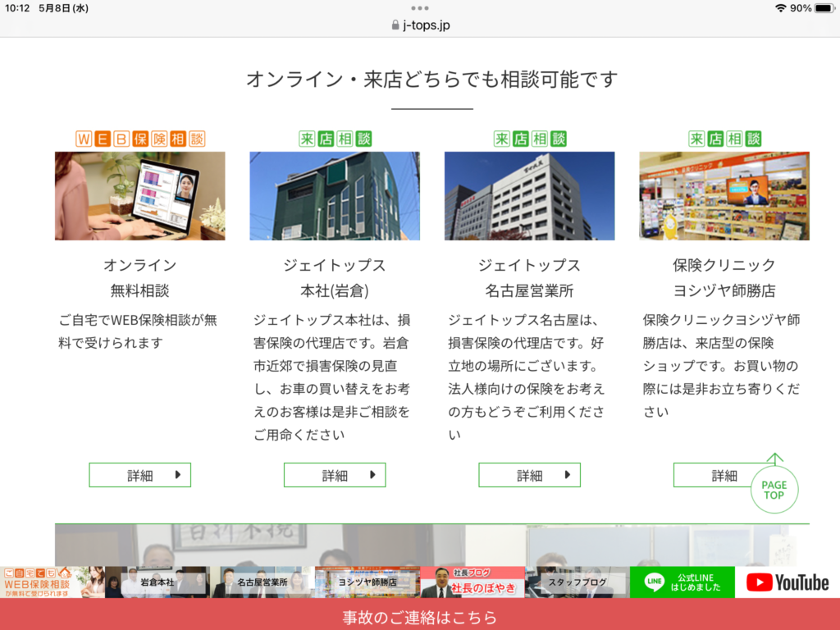Open the YouTube channel banner
The width and height of the screenshot is (840, 630).
click(787, 582)
